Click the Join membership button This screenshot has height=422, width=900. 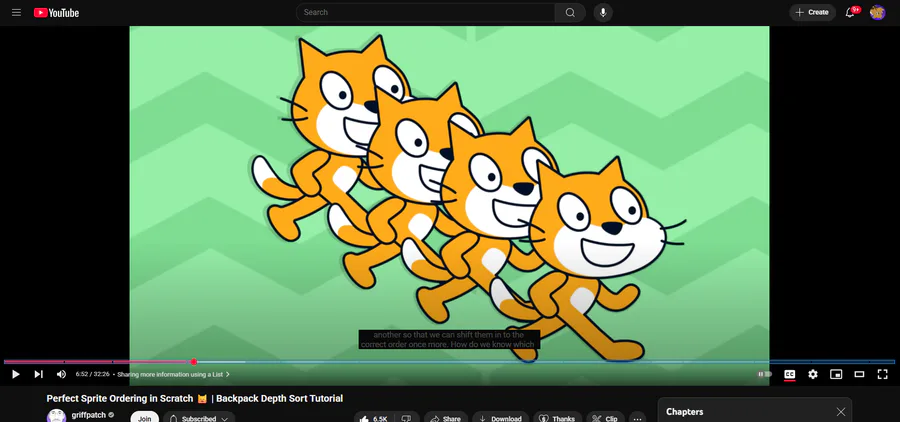[145, 418]
